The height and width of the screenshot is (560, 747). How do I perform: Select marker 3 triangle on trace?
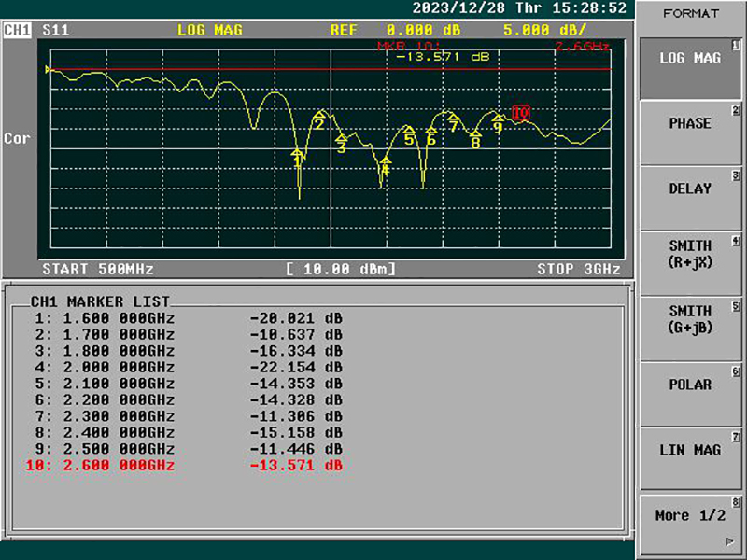point(341,138)
